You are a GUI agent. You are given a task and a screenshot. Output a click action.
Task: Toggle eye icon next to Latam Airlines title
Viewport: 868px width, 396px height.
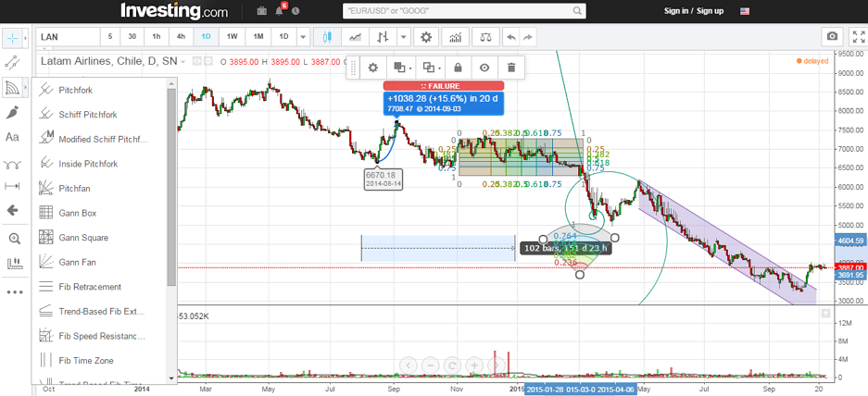pos(197,61)
